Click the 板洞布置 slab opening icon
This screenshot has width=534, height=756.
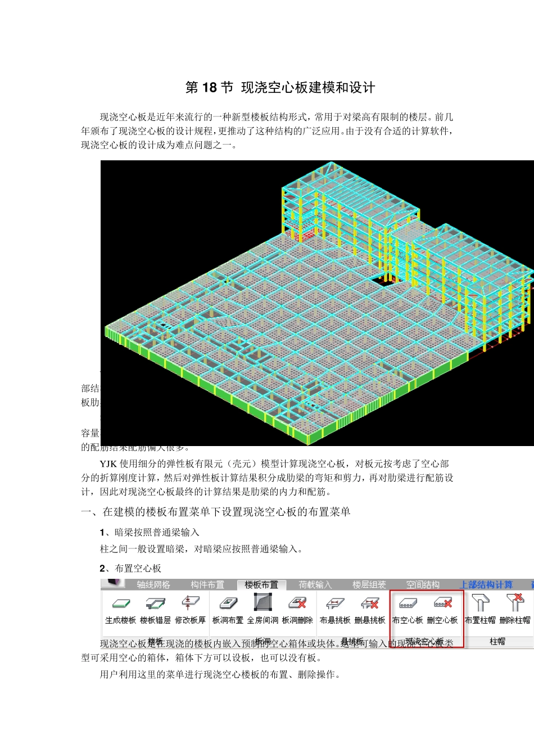(x=228, y=604)
